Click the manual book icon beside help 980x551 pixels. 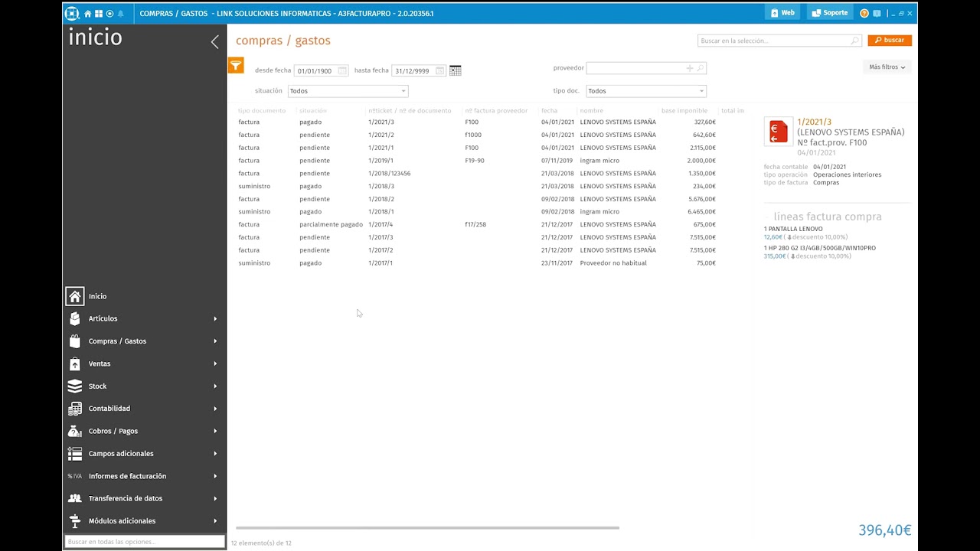point(877,13)
